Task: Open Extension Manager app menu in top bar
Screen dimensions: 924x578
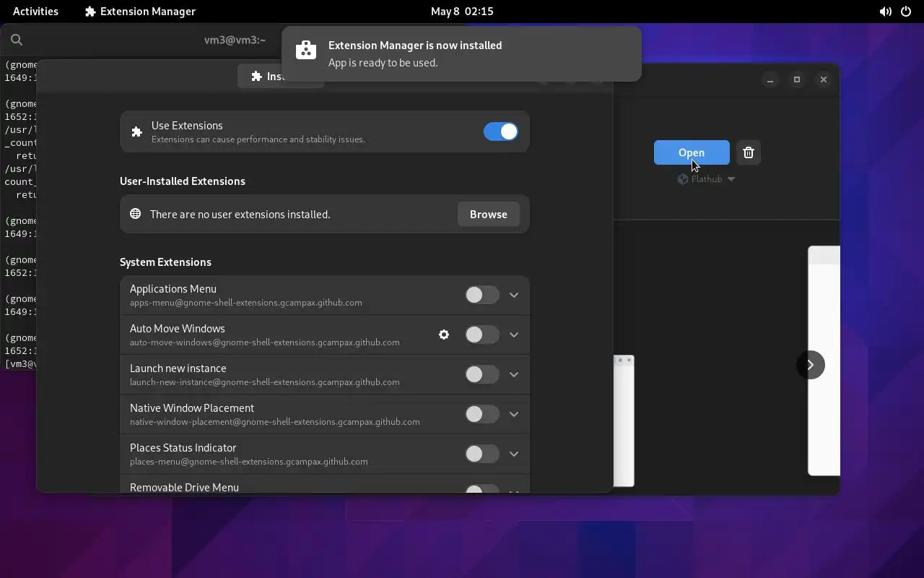Action: (140, 11)
